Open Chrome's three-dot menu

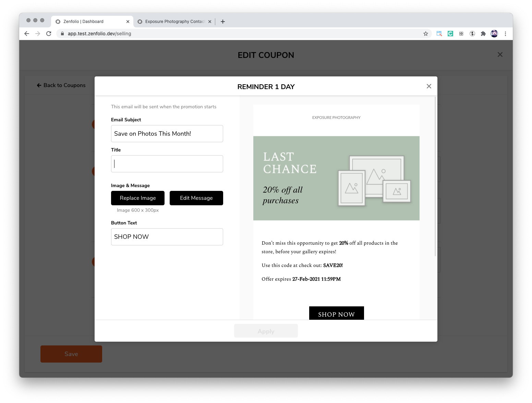pyautogui.click(x=505, y=34)
